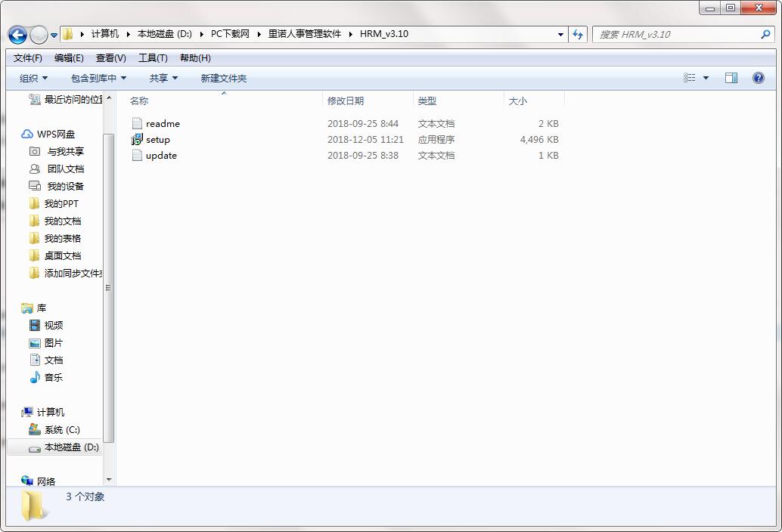Click the greyed Forward navigation arrow
The image size is (782, 532).
point(39,35)
